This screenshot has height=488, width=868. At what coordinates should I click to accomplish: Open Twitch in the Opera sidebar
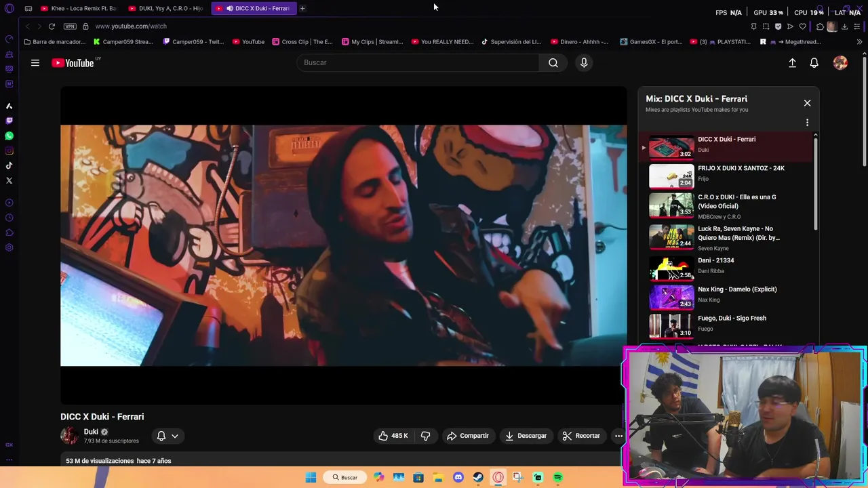click(x=9, y=121)
